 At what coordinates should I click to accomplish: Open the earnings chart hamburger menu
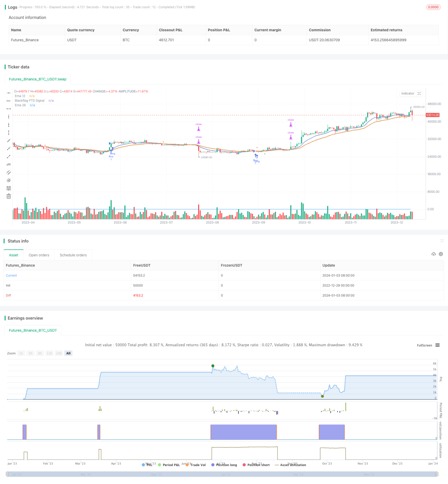pos(437,345)
